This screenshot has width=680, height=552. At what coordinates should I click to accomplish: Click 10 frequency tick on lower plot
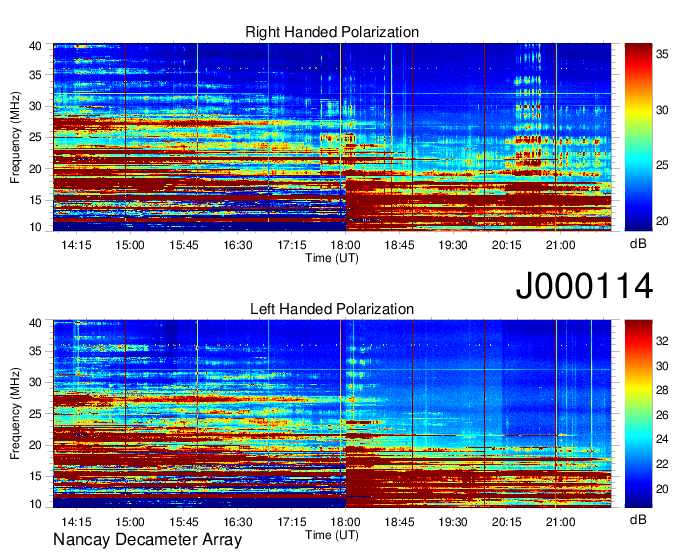[35, 504]
